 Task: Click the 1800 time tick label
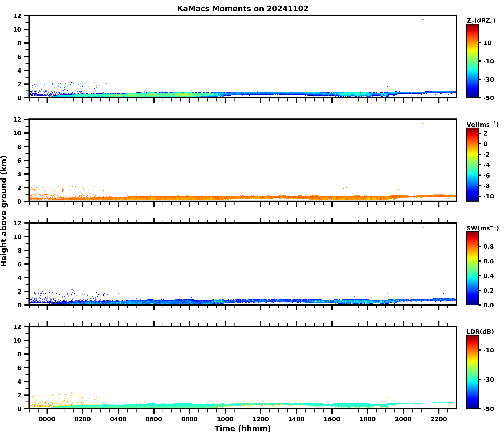(x=367, y=419)
